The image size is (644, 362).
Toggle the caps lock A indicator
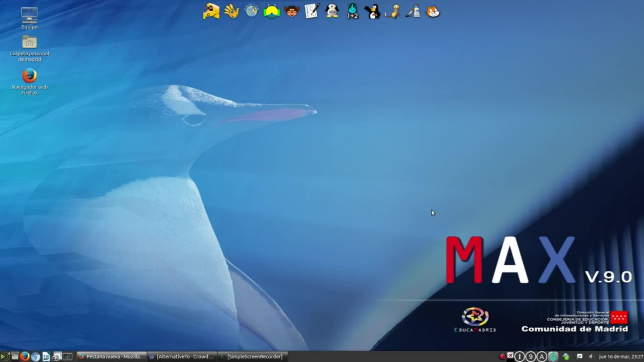click(542, 357)
